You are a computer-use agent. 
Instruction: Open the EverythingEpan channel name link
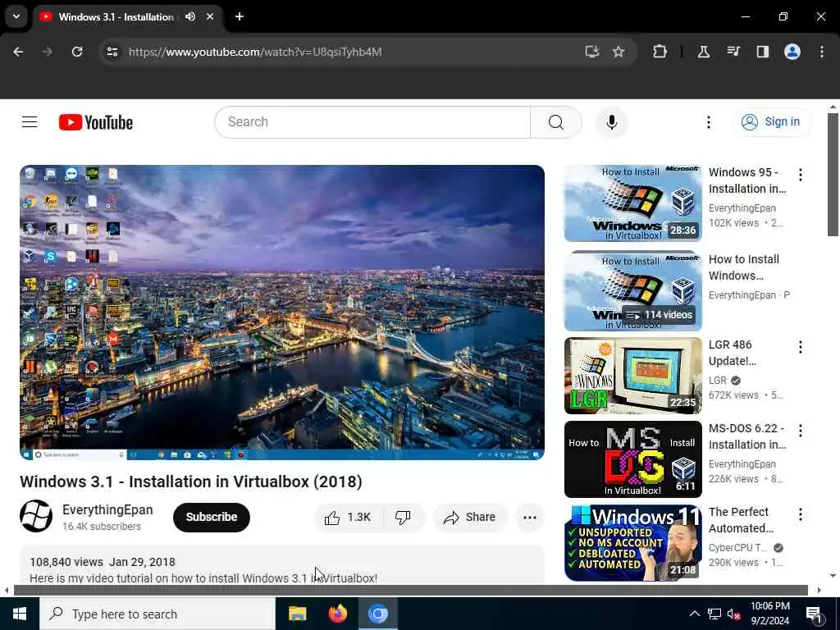[107, 510]
